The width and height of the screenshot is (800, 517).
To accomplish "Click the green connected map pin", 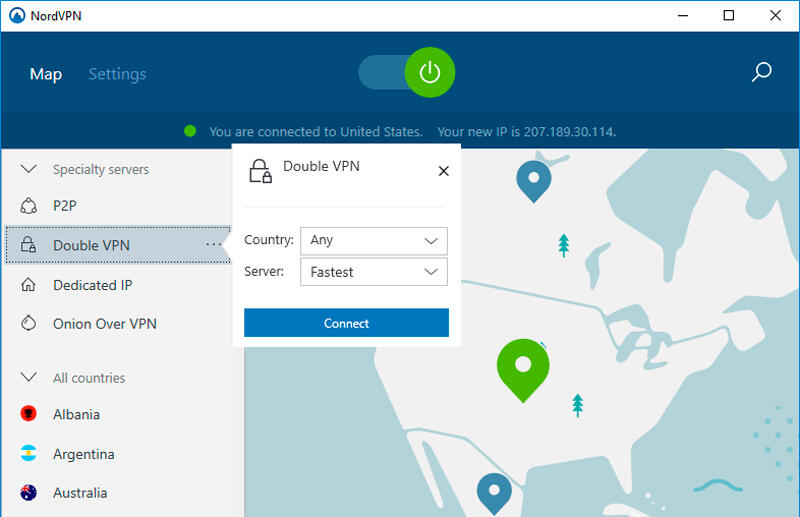I will (x=523, y=370).
